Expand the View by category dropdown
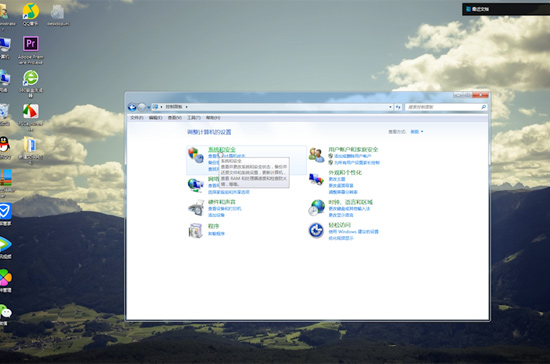 [x=417, y=132]
